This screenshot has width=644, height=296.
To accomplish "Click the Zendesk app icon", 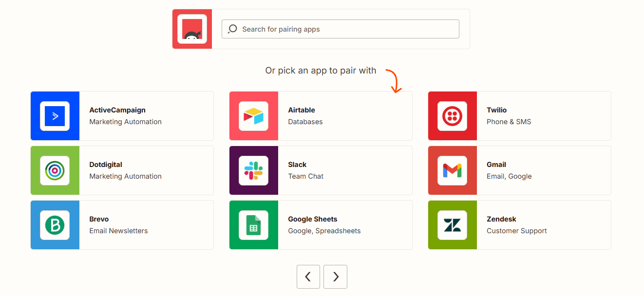I will [x=453, y=225].
